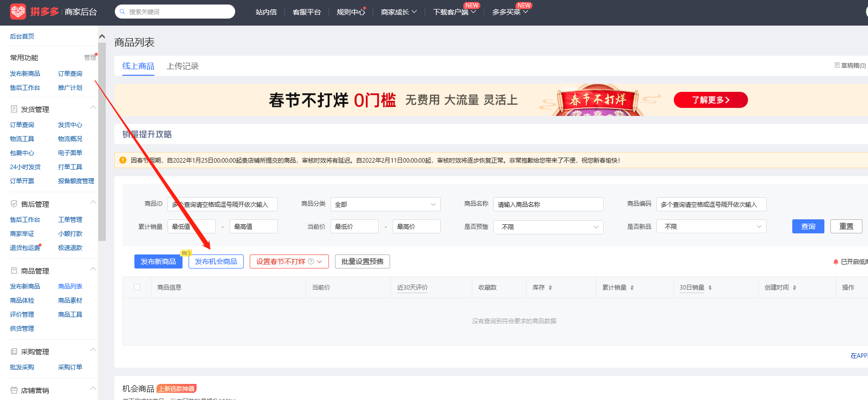This screenshot has width=868, height=400.
Task: Collapse the 商品管理 sidebar section
Action: pos(93,269)
